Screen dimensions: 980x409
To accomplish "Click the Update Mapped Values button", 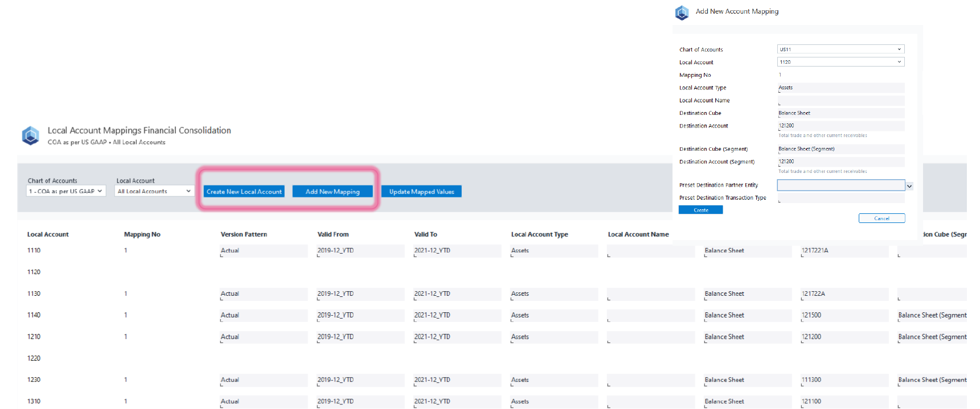I will 421,192.
